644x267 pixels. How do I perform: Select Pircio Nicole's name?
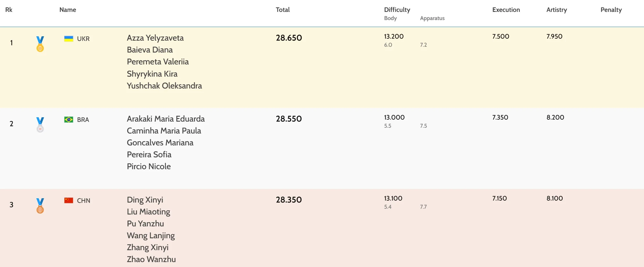149,167
